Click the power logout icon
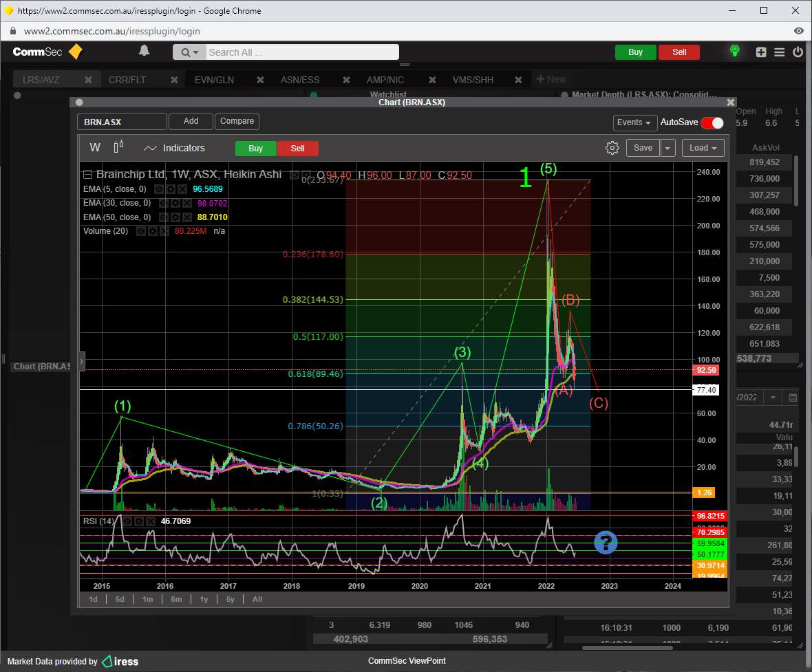The image size is (812, 672). point(798,52)
